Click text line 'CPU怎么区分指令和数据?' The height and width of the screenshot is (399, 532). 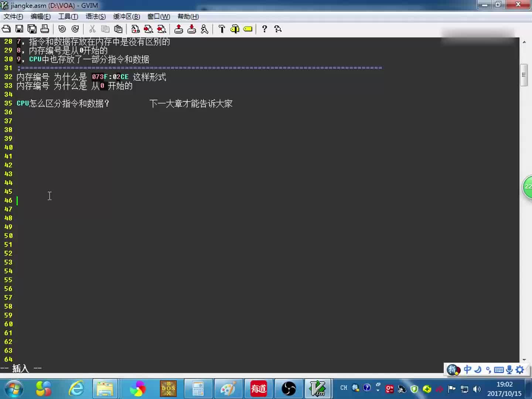63,103
